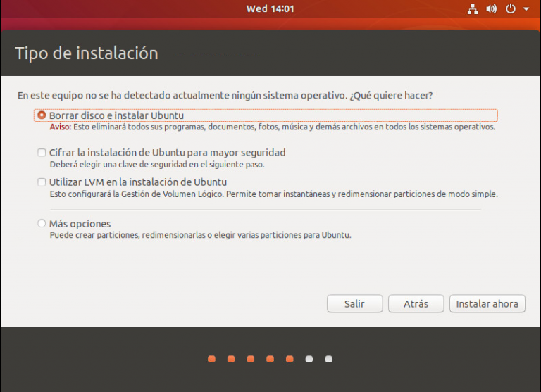Expand the system menu dropdown arrow
The height and width of the screenshot is (392, 541).
[x=526, y=10]
